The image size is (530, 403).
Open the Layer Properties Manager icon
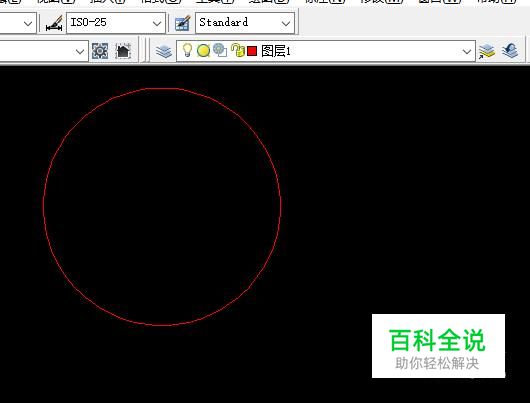pyautogui.click(x=164, y=52)
